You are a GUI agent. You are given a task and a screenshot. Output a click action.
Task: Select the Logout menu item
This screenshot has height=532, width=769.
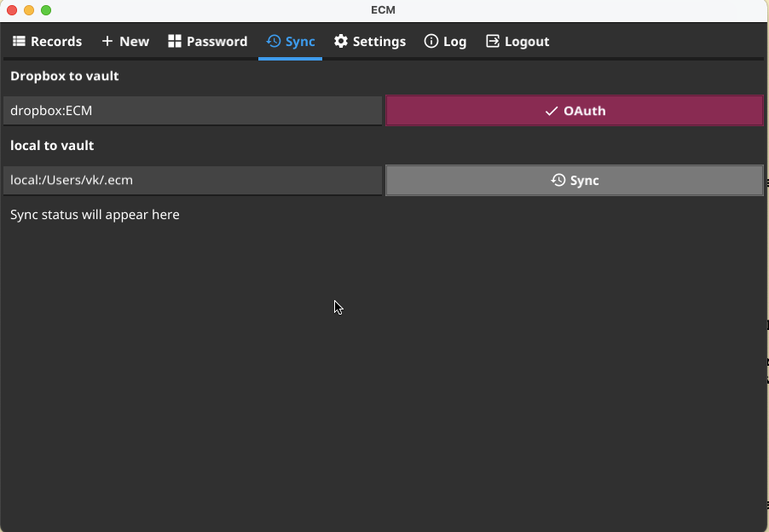pyautogui.click(x=517, y=41)
